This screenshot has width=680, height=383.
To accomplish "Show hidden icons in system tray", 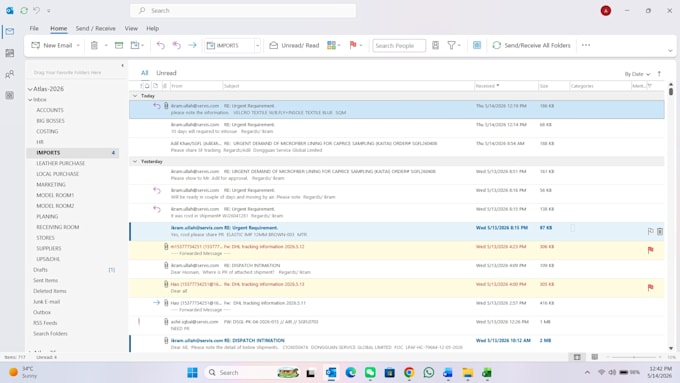I will click(587, 372).
